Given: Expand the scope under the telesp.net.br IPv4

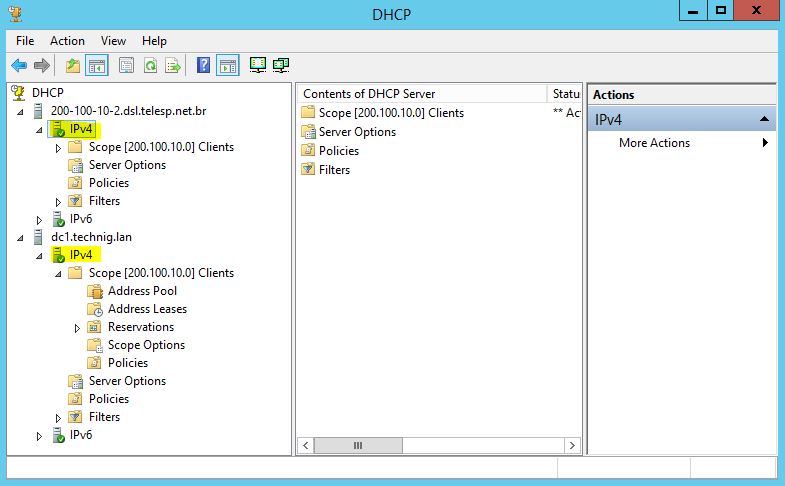Looking at the screenshot, I should [x=58, y=148].
